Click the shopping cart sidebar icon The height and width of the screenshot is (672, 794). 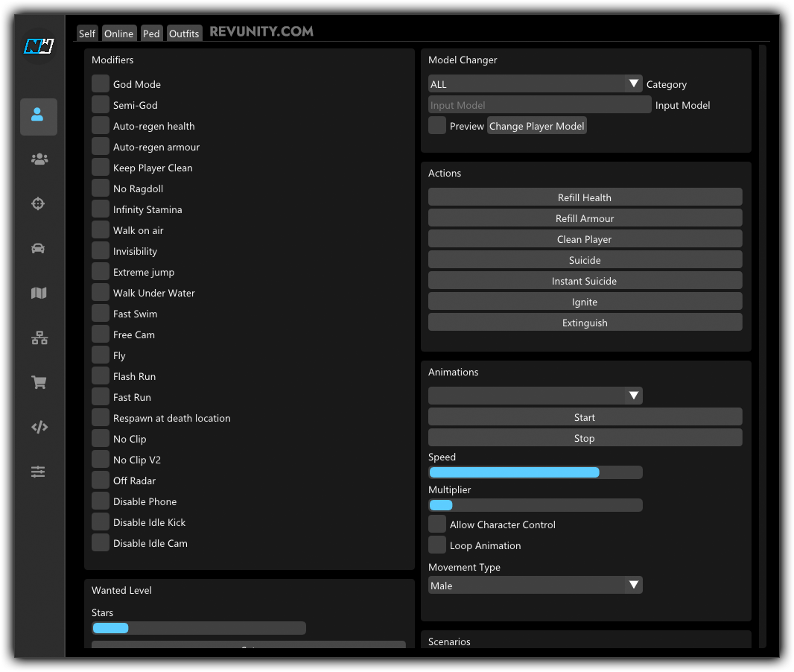[x=39, y=382]
